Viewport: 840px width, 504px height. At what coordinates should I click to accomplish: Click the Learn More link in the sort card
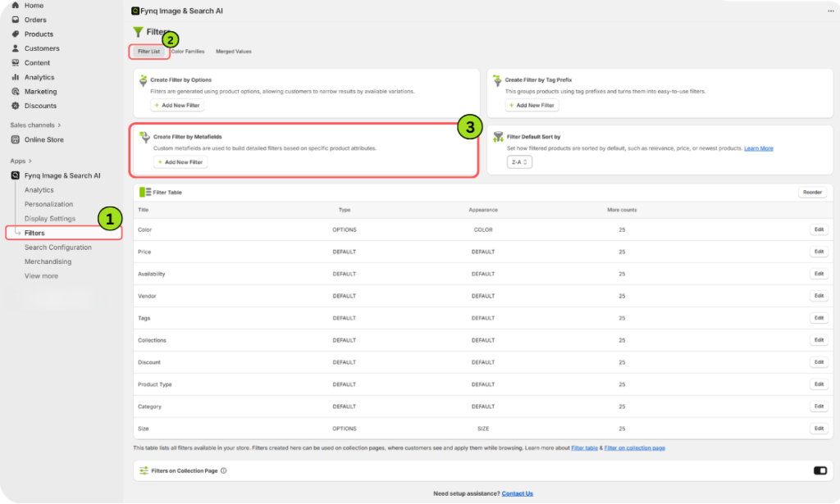tap(759, 148)
